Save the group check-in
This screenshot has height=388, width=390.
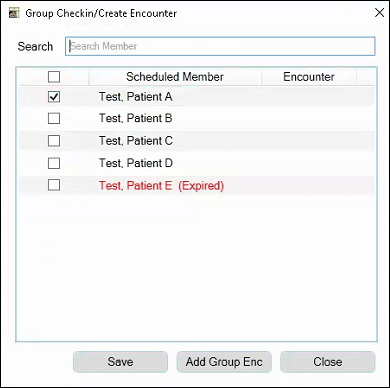click(120, 362)
